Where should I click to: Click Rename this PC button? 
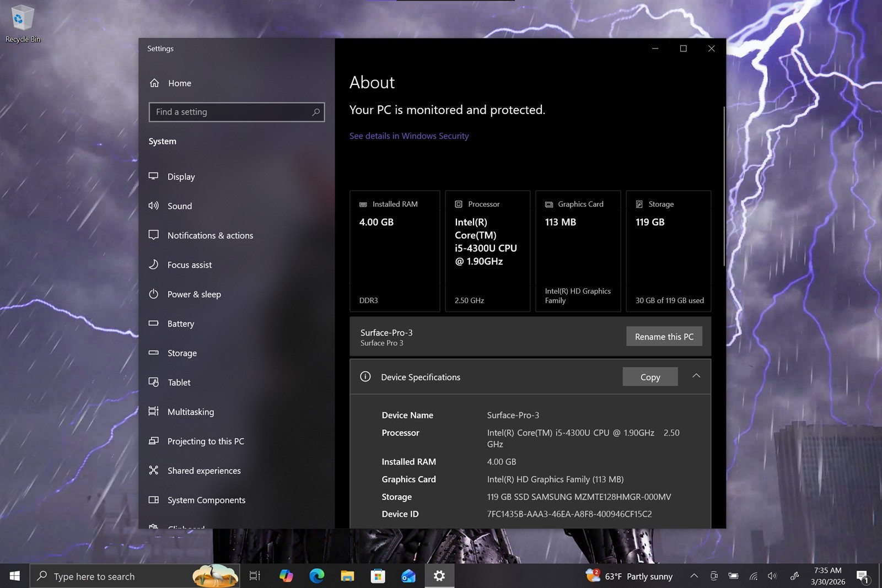(x=664, y=337)
